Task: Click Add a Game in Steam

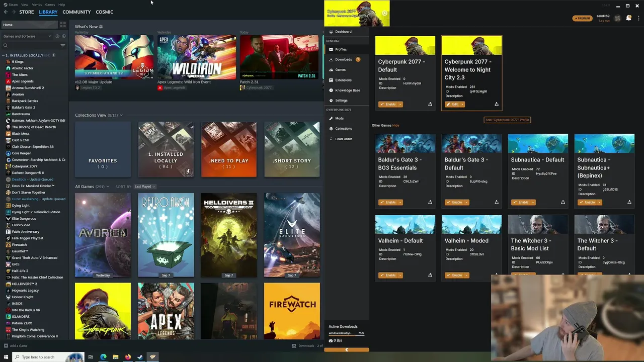Action: point(16,345)
